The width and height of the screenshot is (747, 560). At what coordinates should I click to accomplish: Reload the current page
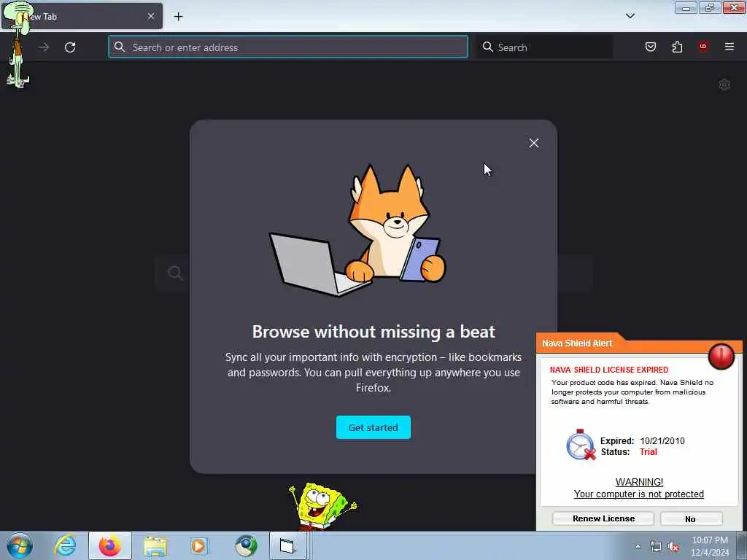tap(70, 47)
